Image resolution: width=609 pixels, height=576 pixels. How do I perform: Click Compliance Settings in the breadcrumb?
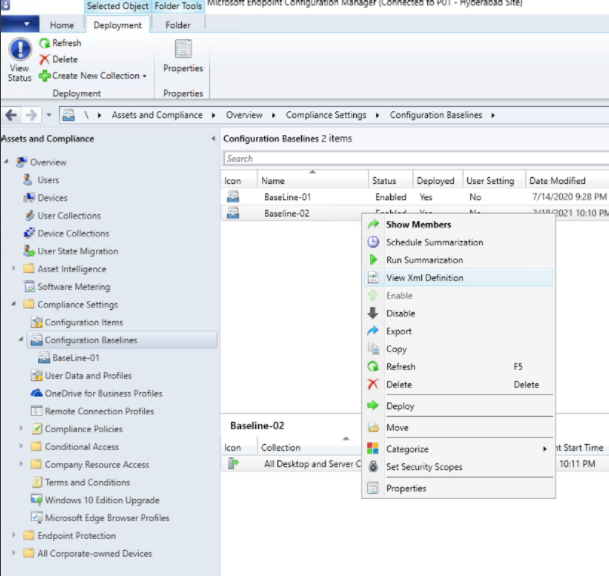click(326, 115)
